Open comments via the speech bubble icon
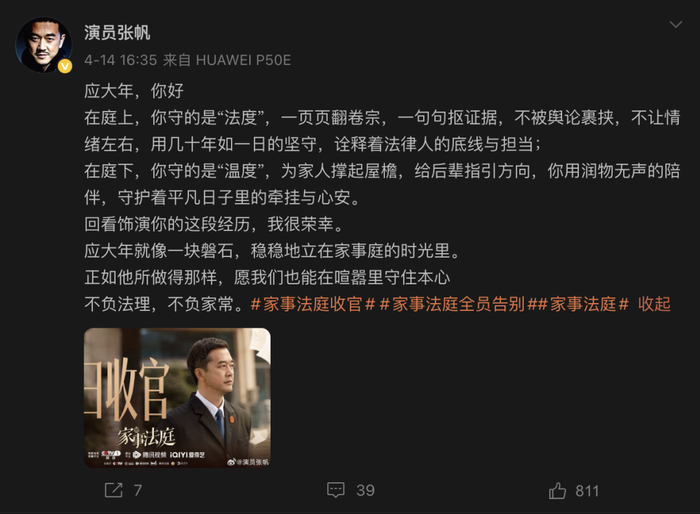Screen dimensions: 700x514 point(336,490)
